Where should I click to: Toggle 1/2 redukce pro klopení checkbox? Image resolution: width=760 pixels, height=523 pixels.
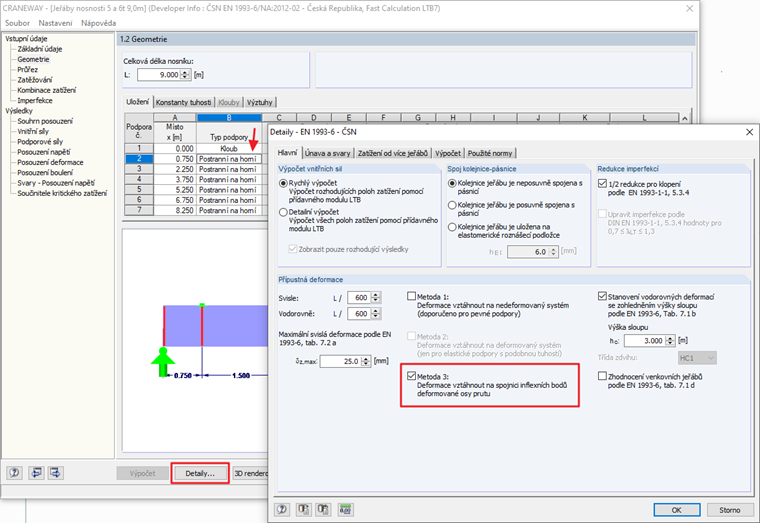coord(602,184)
